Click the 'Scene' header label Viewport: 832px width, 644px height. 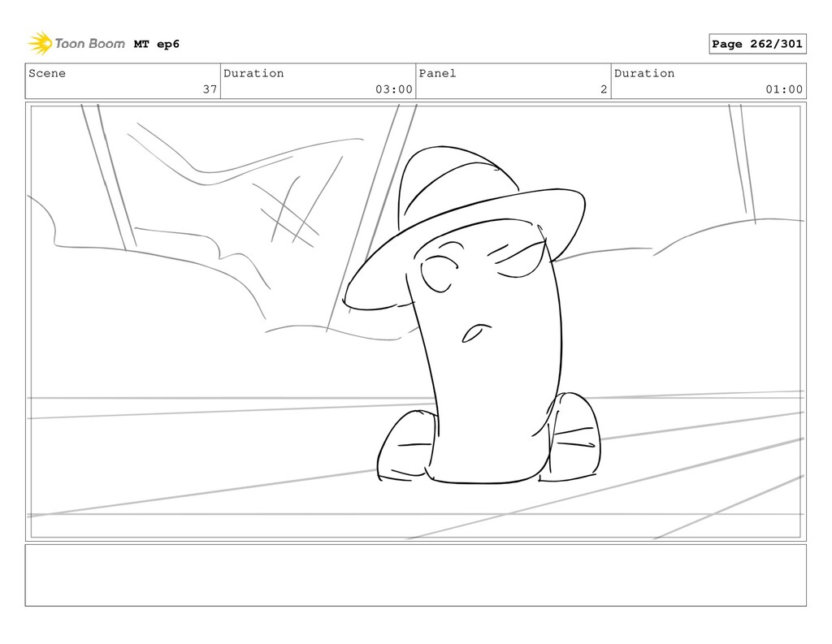[x=47, y=73]
